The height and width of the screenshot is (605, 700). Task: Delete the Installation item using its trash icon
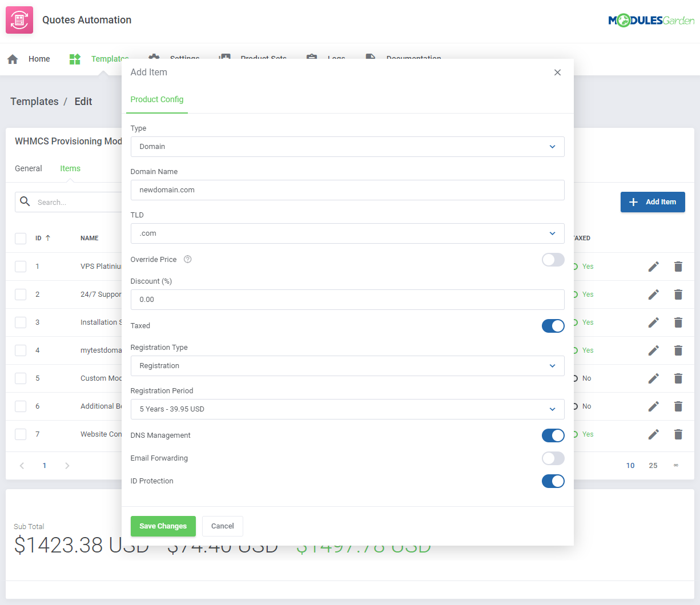(678, 322)
